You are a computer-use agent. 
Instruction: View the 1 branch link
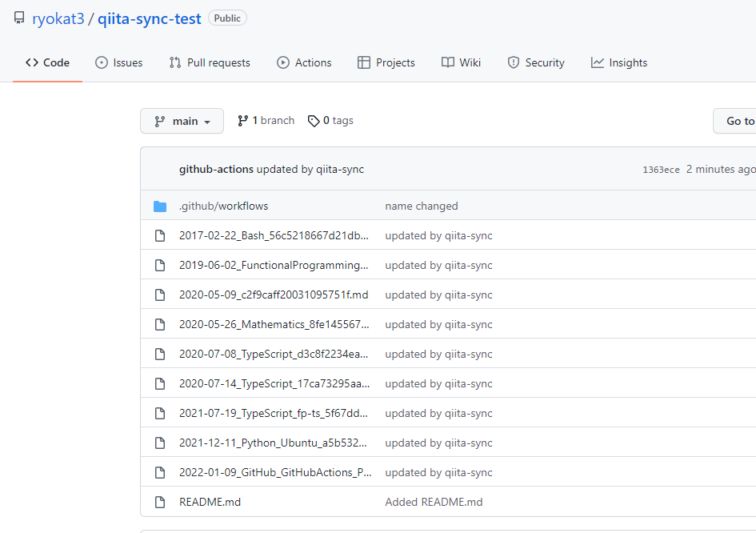pos(266,121)
